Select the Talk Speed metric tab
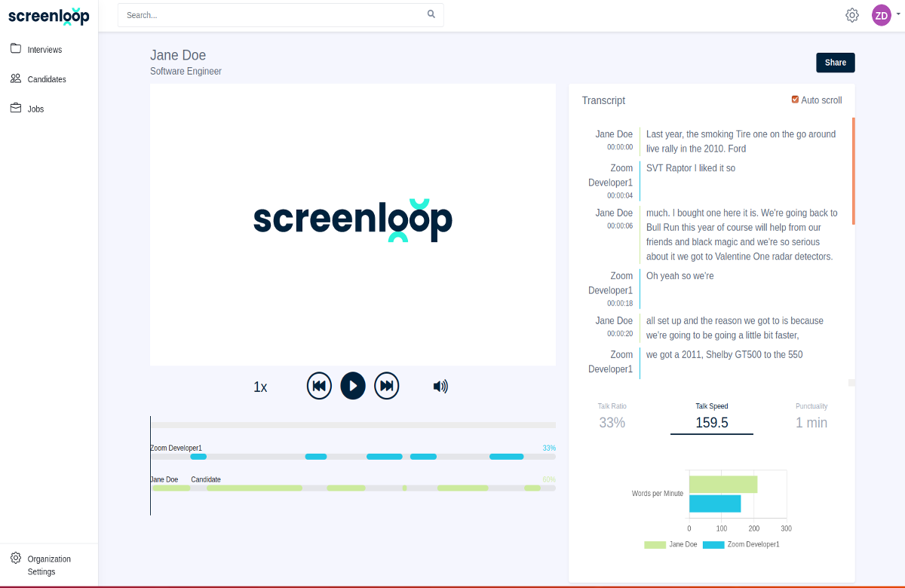The height and width of the screenshot is (588, 905). click(x=711, y=415)
